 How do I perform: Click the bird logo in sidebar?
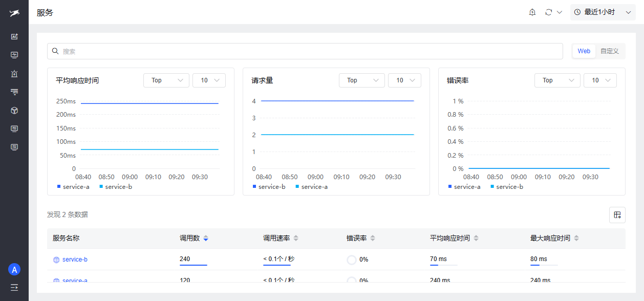pos(14,13)
